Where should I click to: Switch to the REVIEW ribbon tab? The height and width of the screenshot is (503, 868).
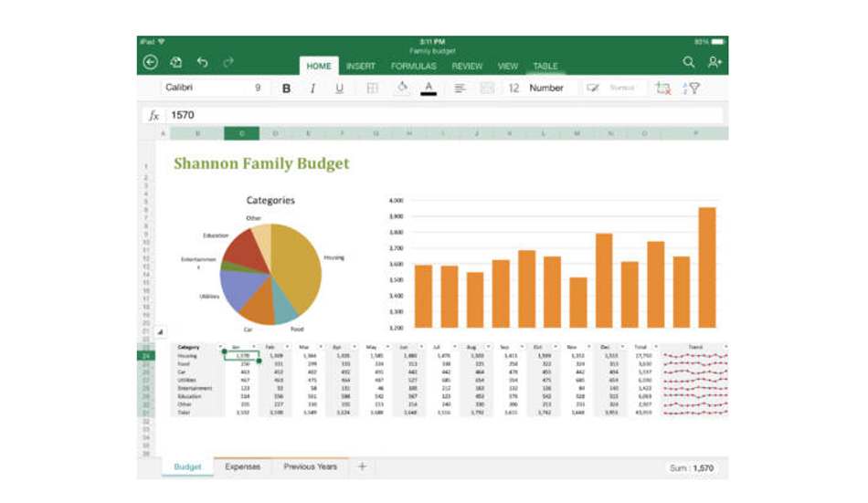pos(467,67)
